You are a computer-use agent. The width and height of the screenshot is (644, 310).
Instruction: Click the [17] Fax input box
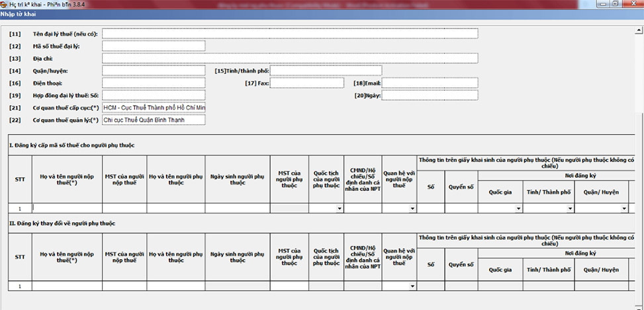pyautogui.click(x=307, y=83)
